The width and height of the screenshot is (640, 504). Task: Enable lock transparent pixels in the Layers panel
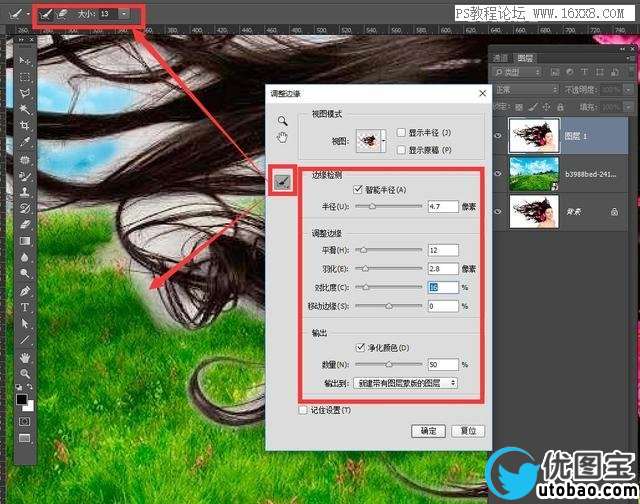[519, 107]
